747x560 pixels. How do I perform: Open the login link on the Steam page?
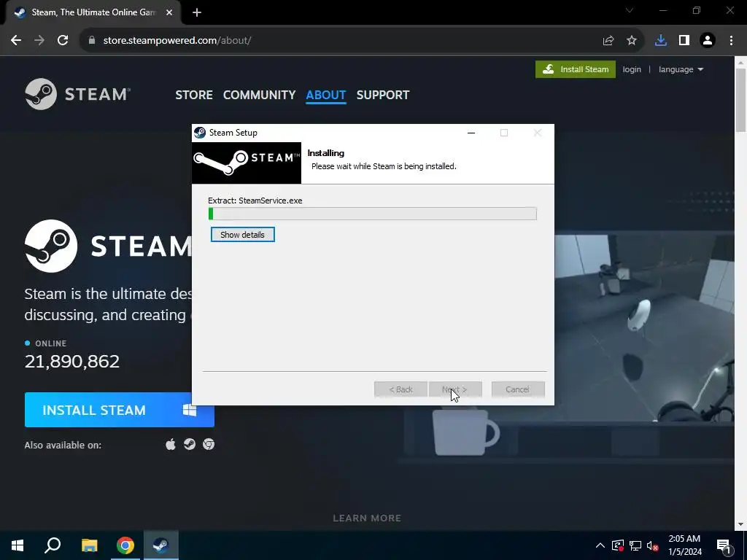(632, 69)
